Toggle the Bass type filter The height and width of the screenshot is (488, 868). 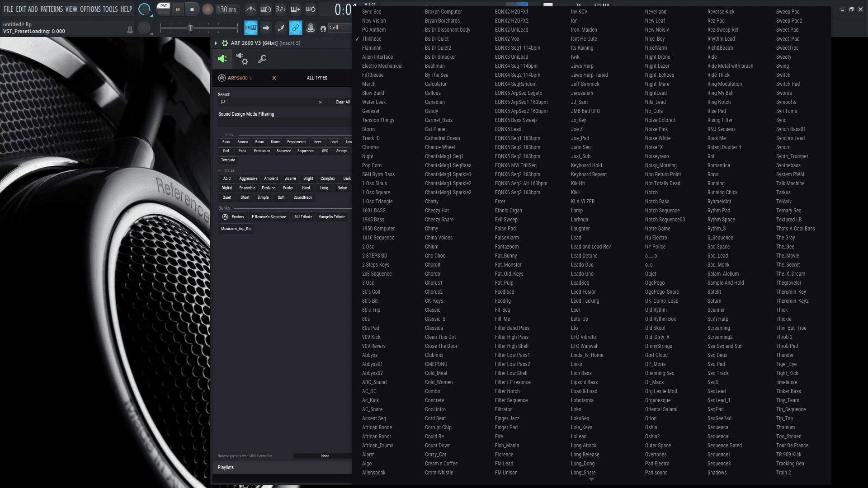pos(226,142)
